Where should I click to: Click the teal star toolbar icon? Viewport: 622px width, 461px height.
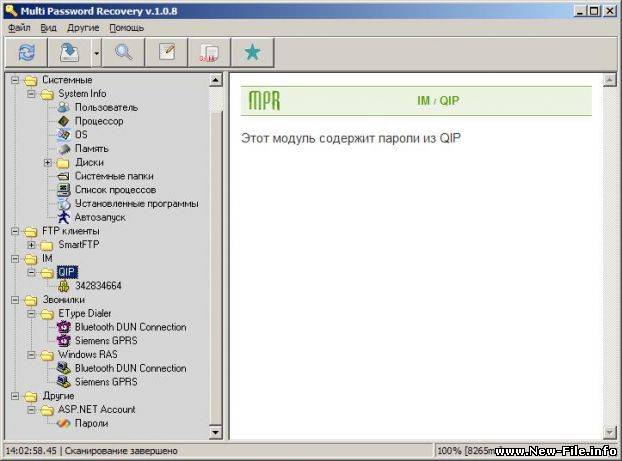click(x=253, y=52)
